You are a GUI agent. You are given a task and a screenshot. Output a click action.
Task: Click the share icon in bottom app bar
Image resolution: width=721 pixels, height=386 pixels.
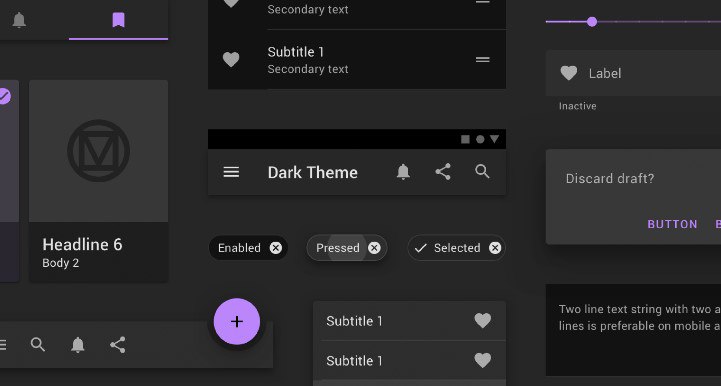coord(118,345)
